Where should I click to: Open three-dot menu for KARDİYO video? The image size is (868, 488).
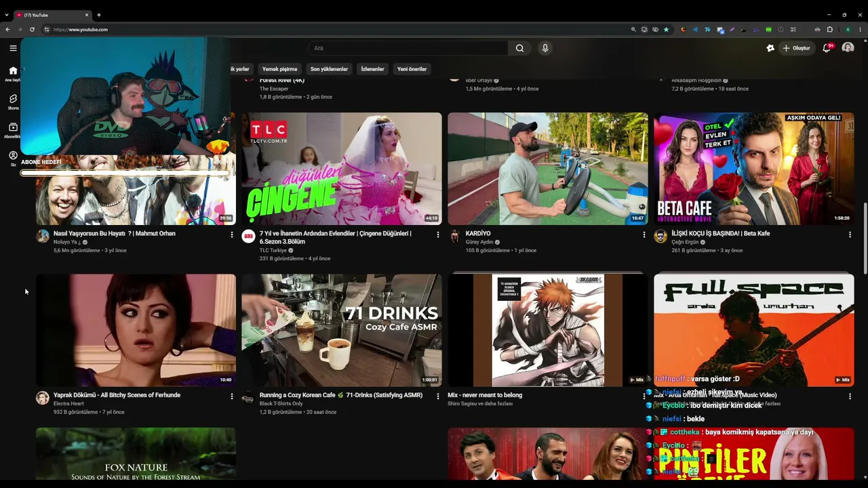click(x=644, y=235)
